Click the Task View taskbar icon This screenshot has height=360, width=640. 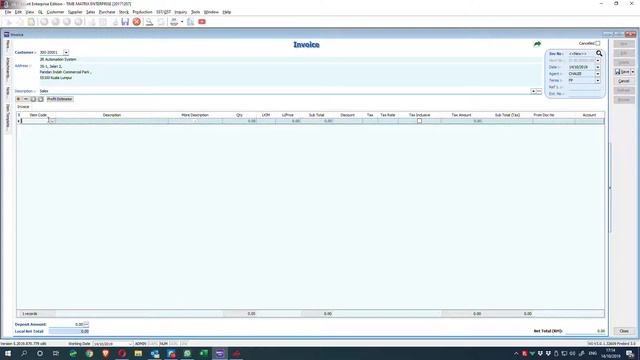tap(56, 353)
